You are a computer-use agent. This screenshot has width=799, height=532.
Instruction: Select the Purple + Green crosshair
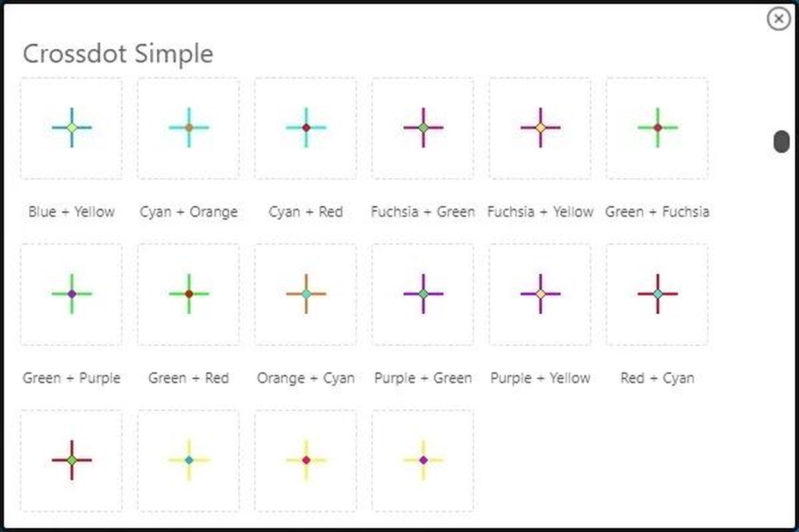(x=423, y=294)
